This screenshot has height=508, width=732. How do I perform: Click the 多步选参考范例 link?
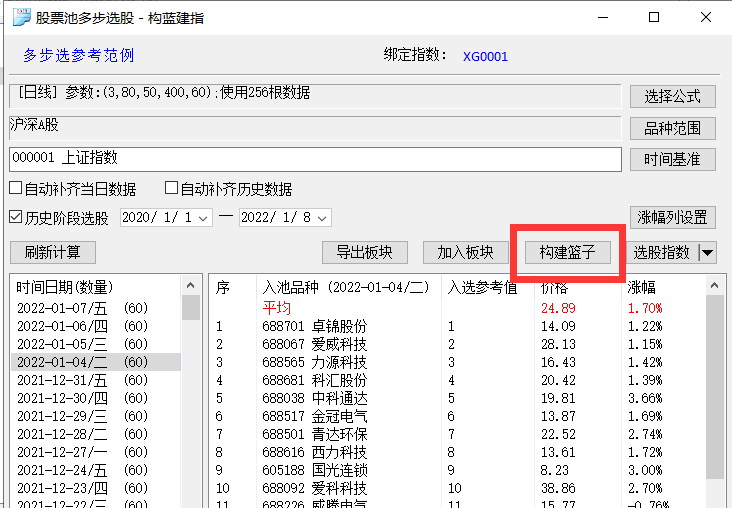(x=79, y=56)
